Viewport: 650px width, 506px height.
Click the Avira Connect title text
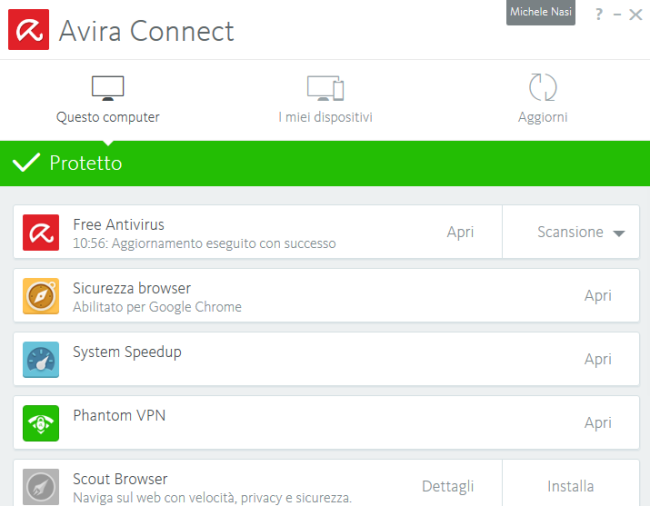click(x=146, y=31)
